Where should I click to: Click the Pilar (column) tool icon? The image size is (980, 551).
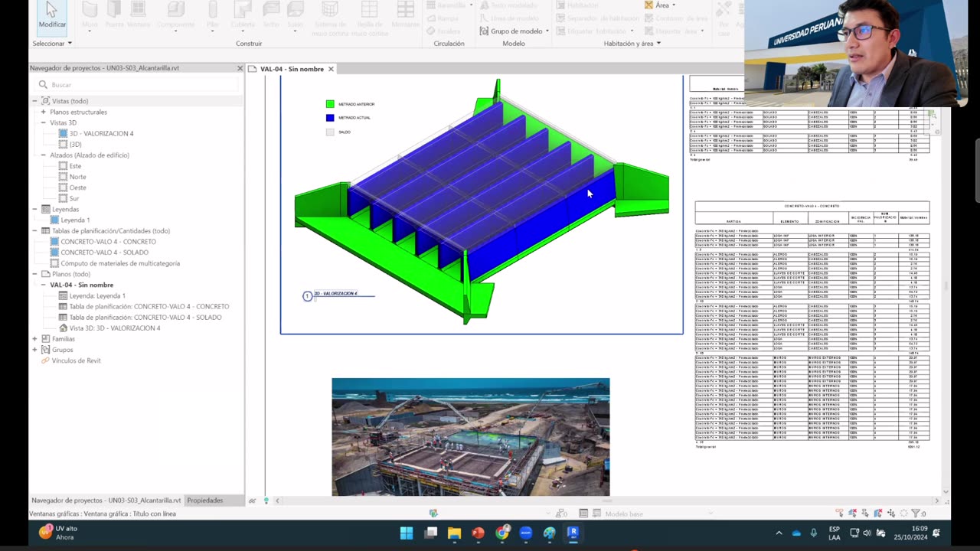[213, 15]
